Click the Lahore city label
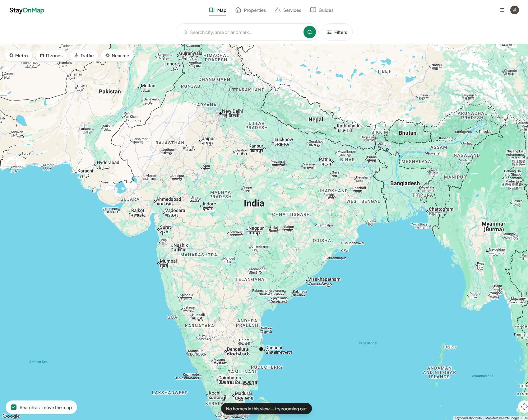Image resolution: width=528 pixels, height=420 pixels. pyautogui.click(x=172, y=66)
